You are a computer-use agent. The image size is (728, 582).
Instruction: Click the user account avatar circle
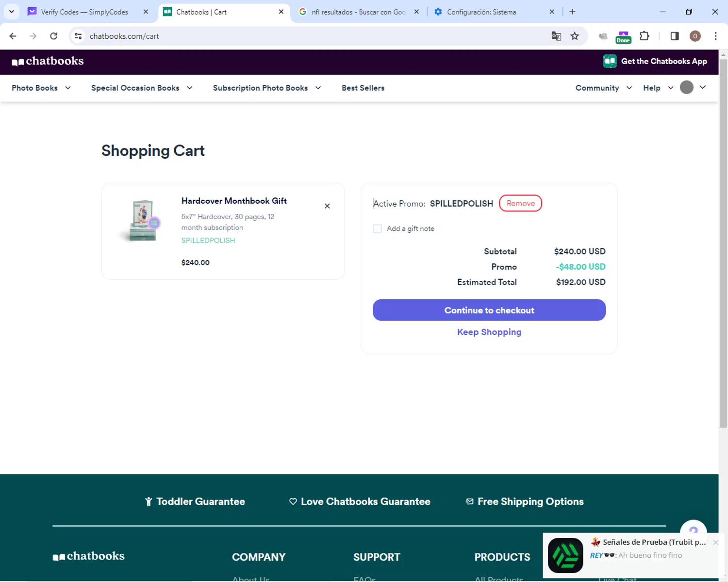[x=686, y=87]
